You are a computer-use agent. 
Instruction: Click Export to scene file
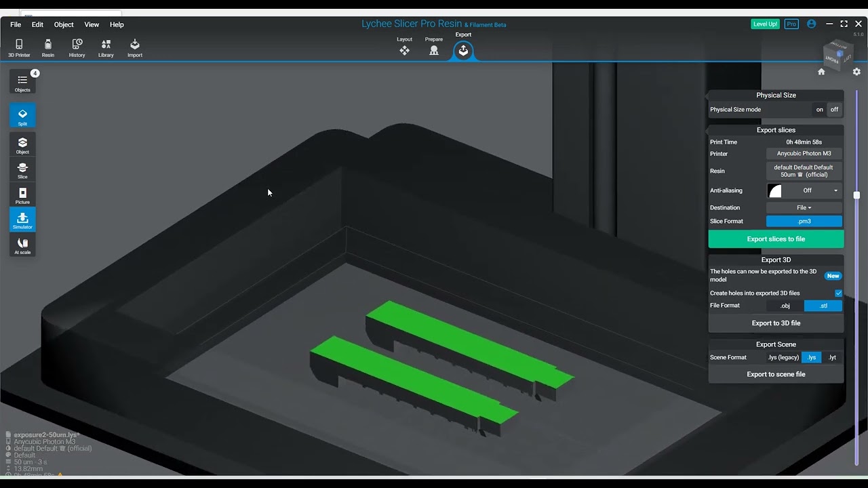(776, 374)
